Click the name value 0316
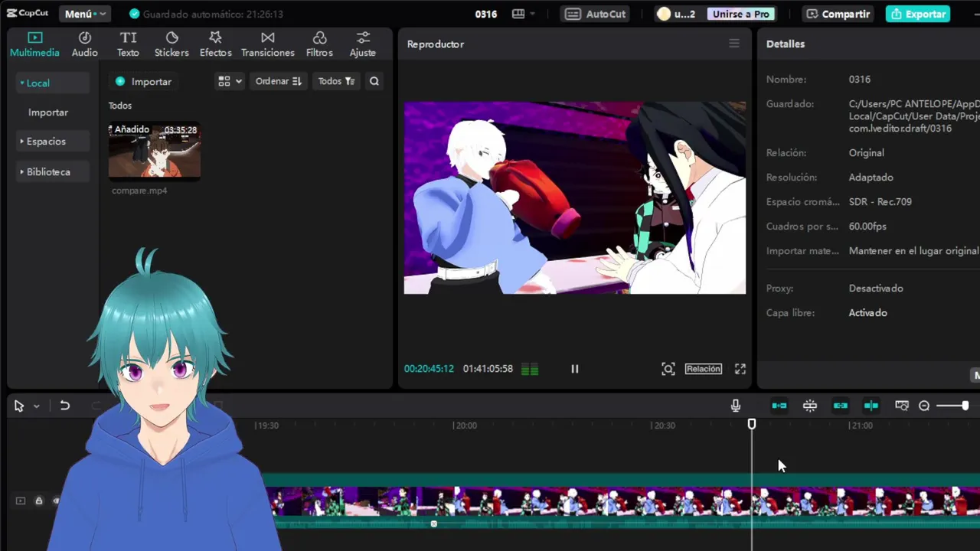 [x=859, y=80]
